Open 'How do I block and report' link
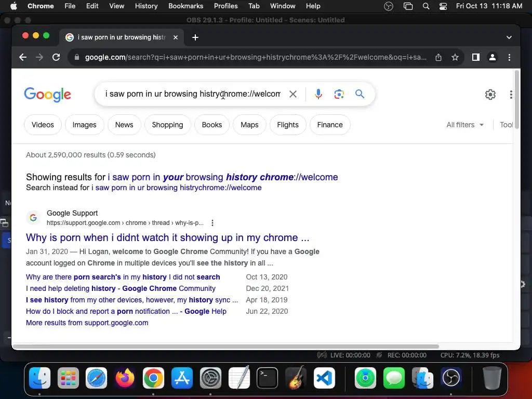 pos(126,312)
